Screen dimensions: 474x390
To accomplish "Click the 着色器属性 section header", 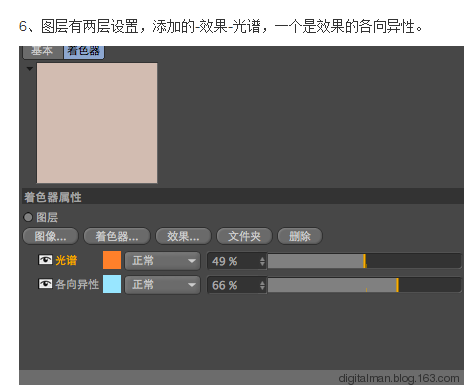I will click(243, 197).
